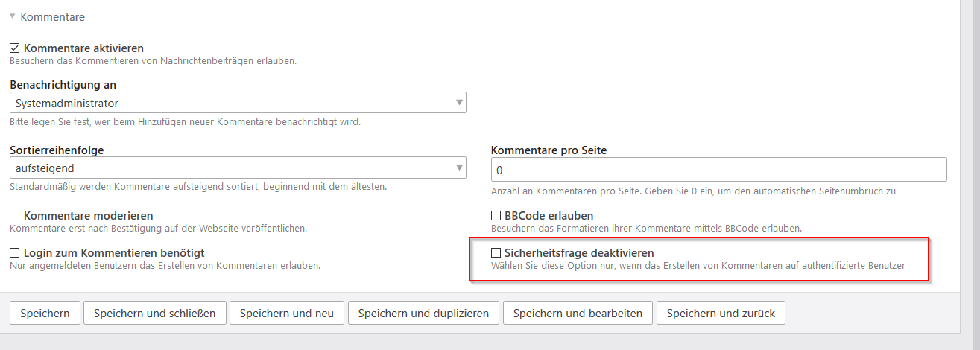Enable Kommentare moderieren checkbox
Viewport: 980px width, 350px height.
[x=15, y=216]
